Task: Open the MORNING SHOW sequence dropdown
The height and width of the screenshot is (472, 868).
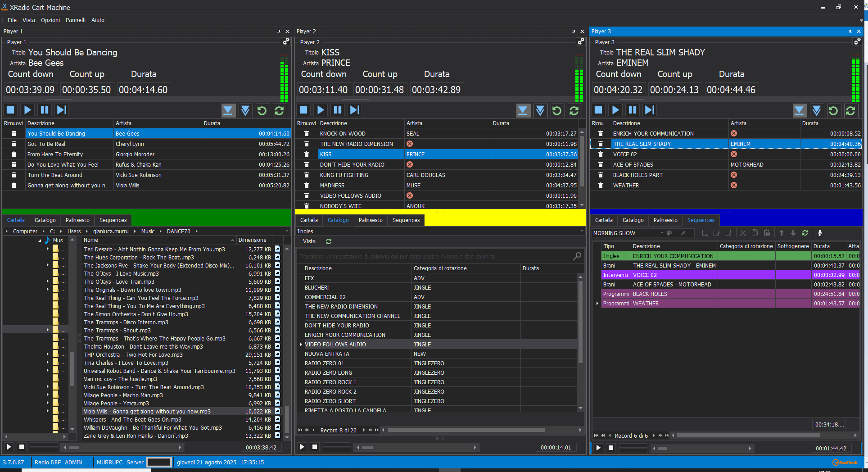Action: point(662,233)
